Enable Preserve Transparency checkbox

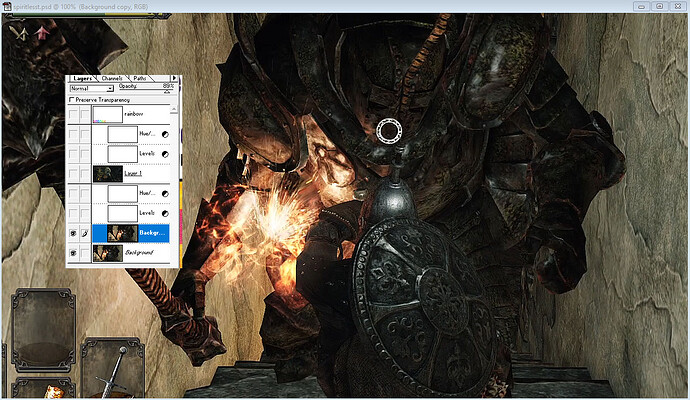tap(72, 100)
